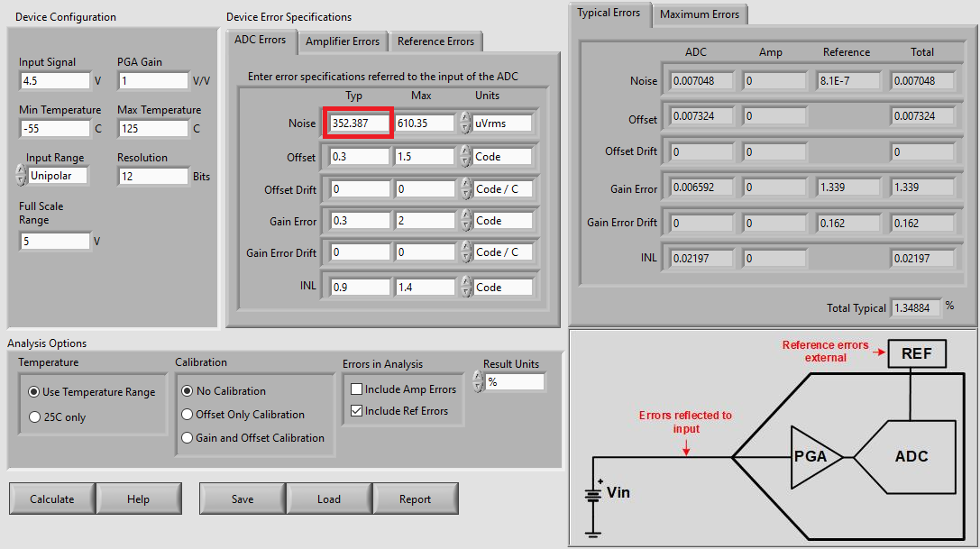The width and height of the screenshot is (980, 549).
Task: Select the 25C only radio option
Action: click(x=35, y=417)
